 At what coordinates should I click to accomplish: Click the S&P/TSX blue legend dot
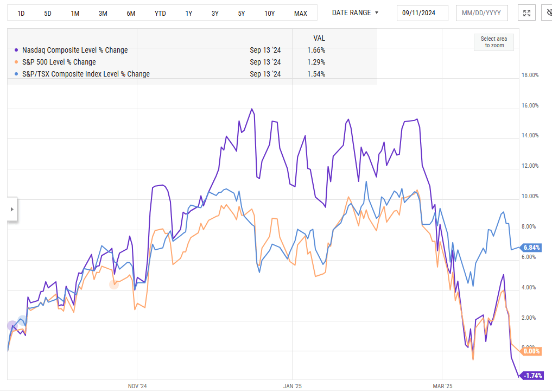(16, 74)
